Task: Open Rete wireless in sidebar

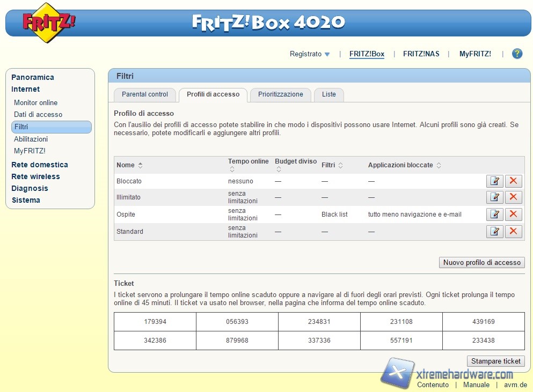Action: 35,176
